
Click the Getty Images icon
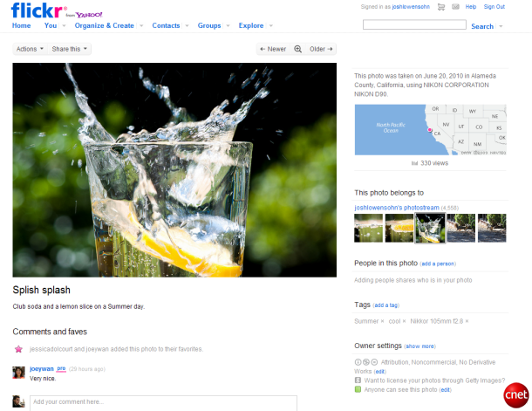coord(358,380)
